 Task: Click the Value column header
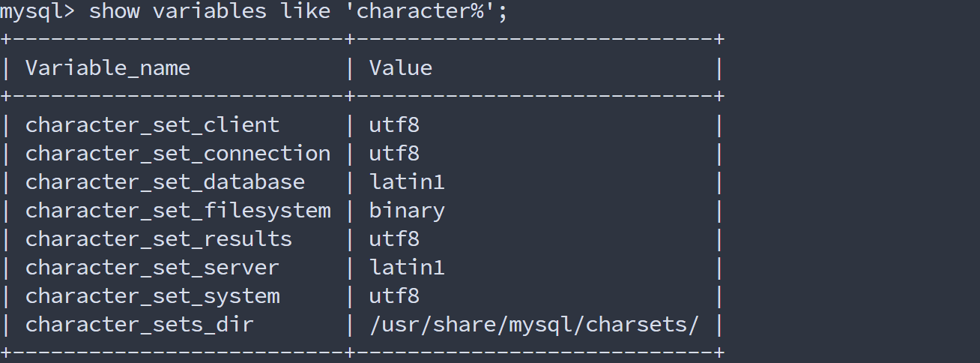[x=400, y=68]
